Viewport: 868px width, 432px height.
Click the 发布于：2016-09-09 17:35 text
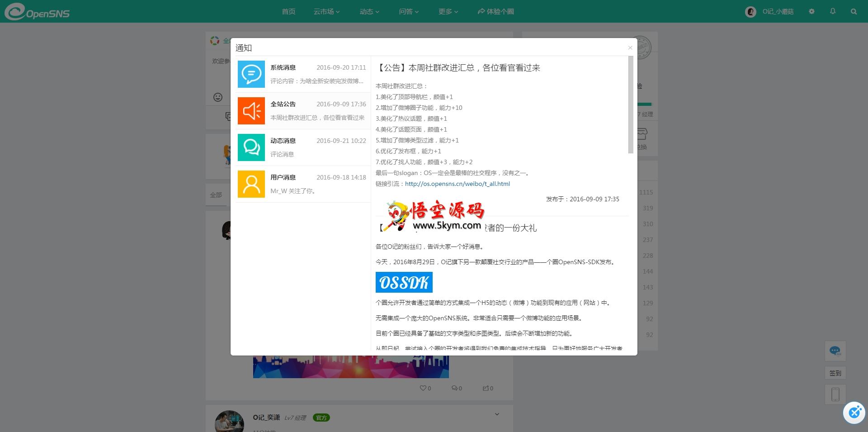583,199
